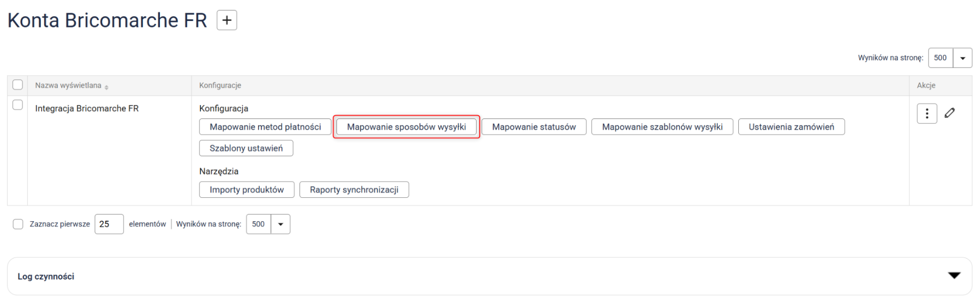Open the three-dot actions menu

(x=926, y=114)
